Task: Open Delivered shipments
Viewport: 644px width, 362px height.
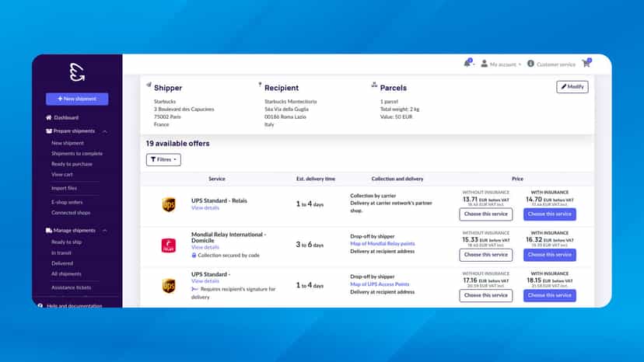Action: tap(62, 263)
